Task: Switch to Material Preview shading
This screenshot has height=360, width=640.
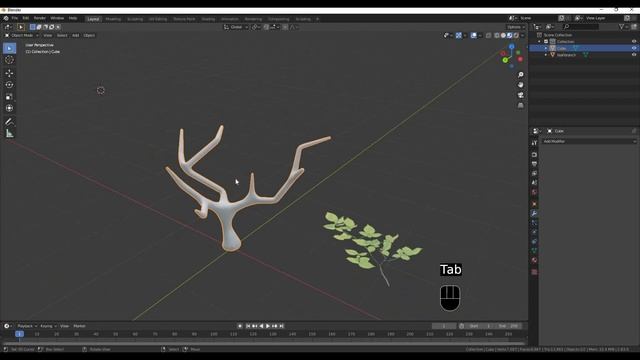Action: tap(510, 36)
